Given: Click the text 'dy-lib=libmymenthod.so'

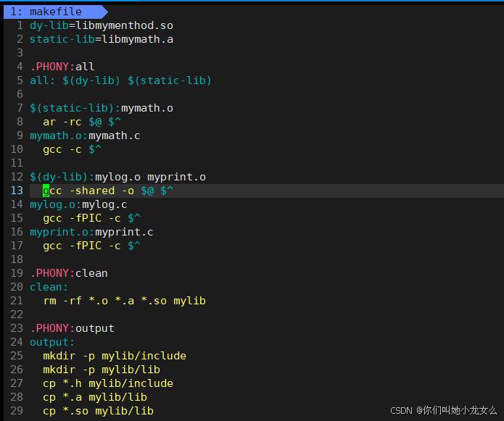Looking at the screenshot, I should (x=102, y=25).
